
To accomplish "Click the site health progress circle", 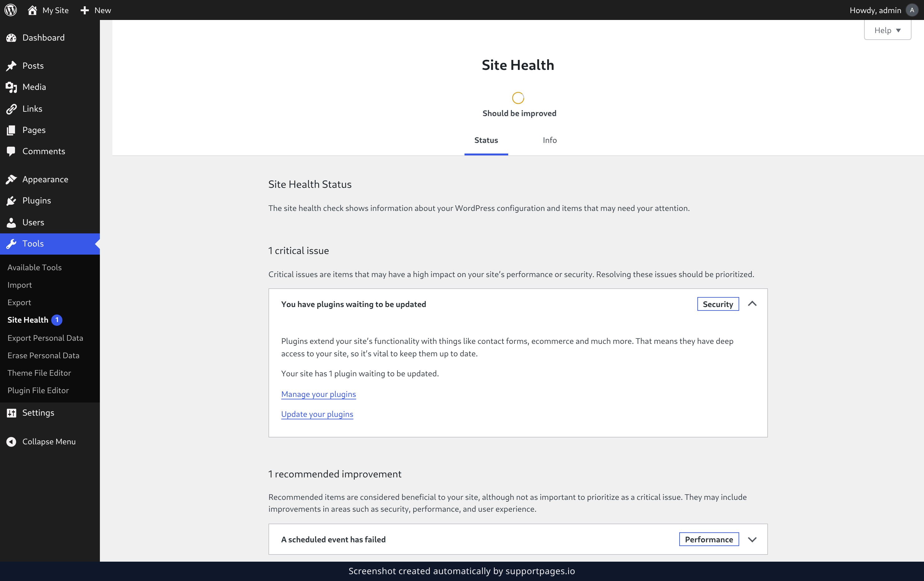I will coord(518,98).
